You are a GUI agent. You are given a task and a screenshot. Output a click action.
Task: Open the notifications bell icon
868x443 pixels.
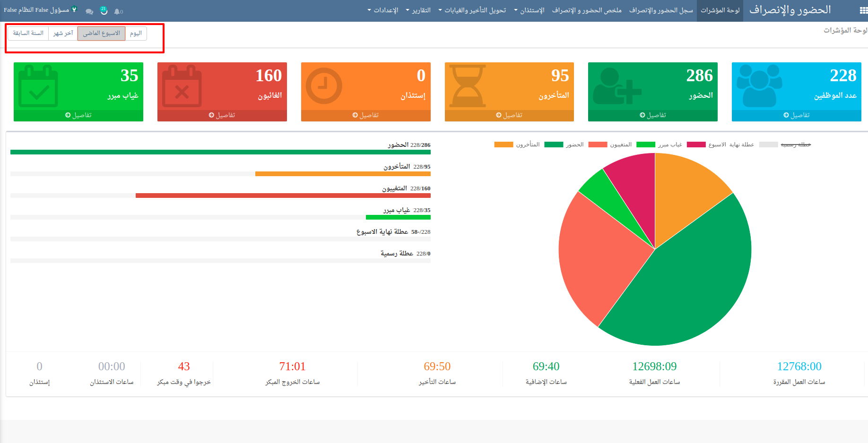(118, 11)
